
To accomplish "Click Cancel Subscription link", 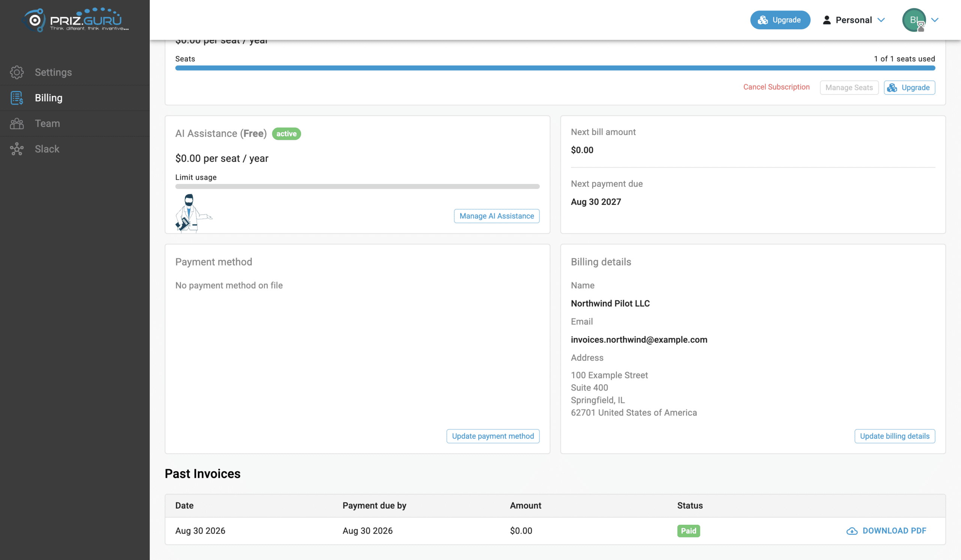I will (776, 87).
